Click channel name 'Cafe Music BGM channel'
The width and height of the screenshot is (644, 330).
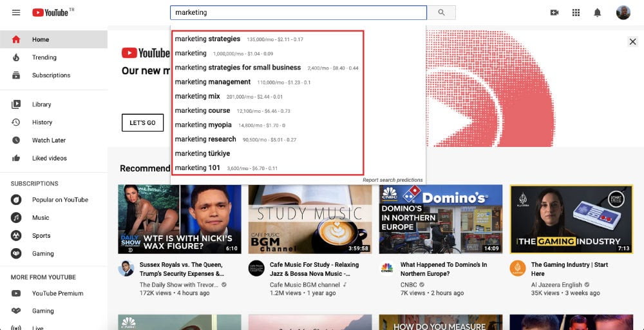pyautogui.click(x=305, y=285)
